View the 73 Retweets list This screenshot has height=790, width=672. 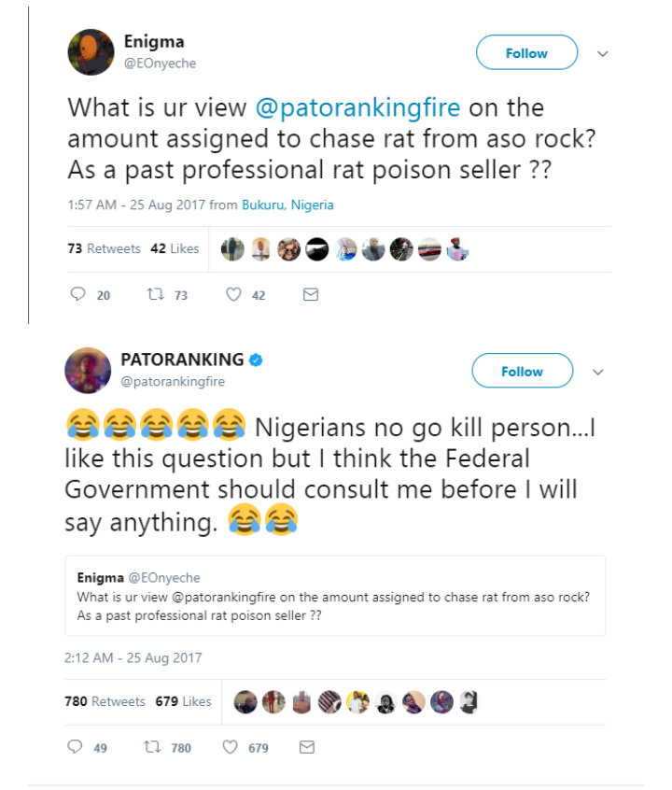click(x=104, y=248)
